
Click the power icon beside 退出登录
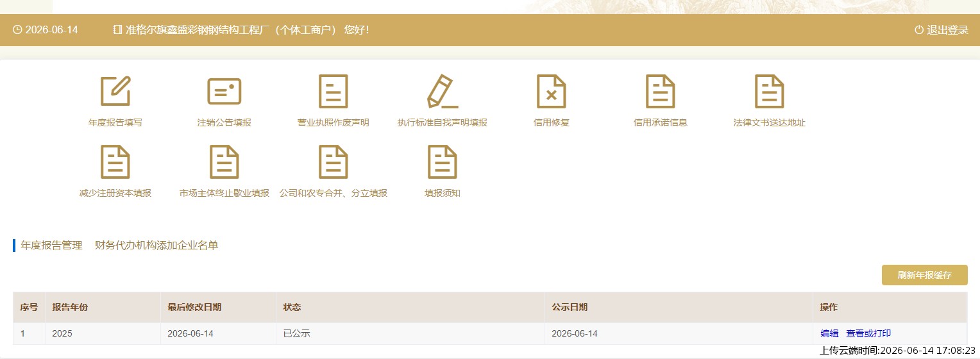pyautogui.click(x=919, y=29)
